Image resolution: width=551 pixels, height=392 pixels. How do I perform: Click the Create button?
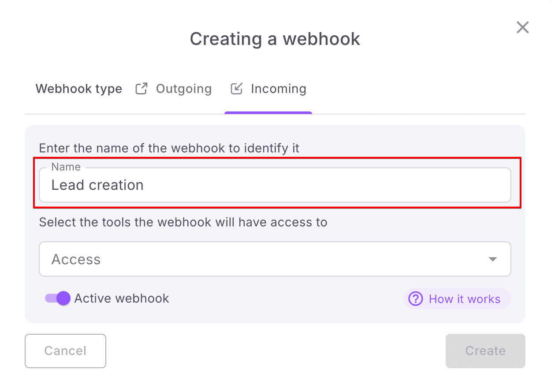[485, 351]
